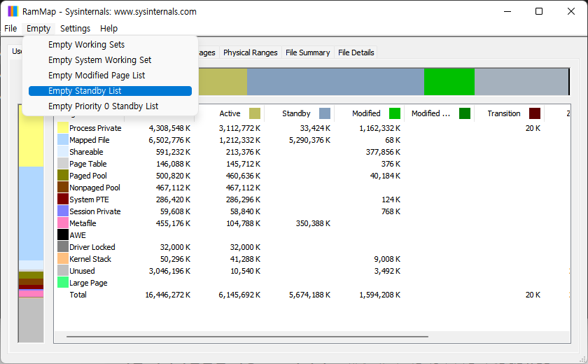Screen dimensions: 588x364
Task: Click the Process Private yellow swatch
Action: pos(62,128)
